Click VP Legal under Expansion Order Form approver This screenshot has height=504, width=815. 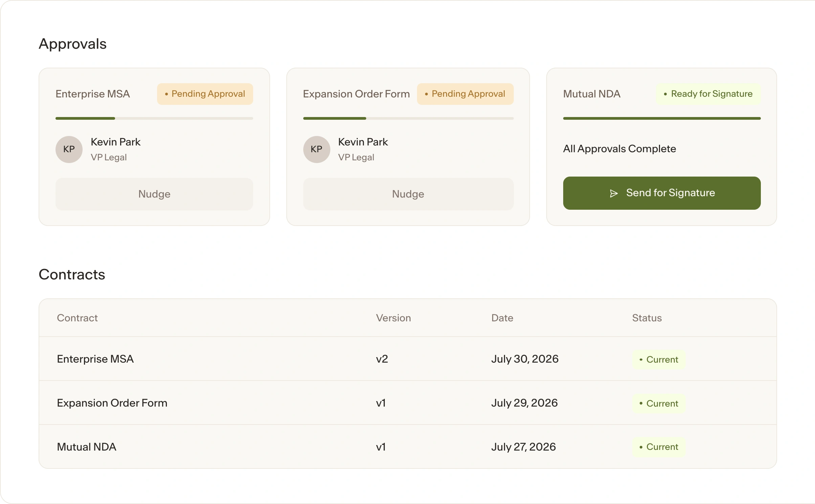tap(356, 157)
